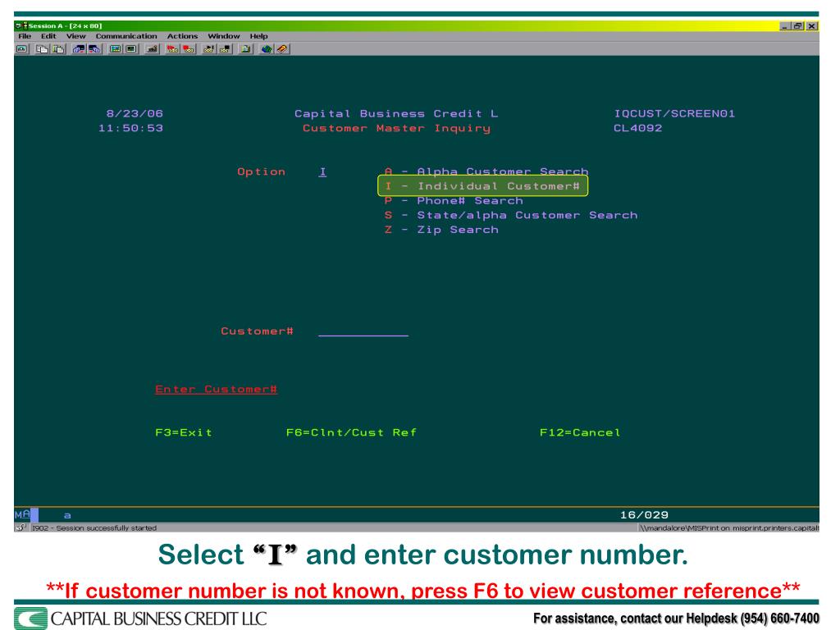This screenshot has width=840, height=630.
Task: Open the Display setup toolbar icon
Action: click(115, 48)
